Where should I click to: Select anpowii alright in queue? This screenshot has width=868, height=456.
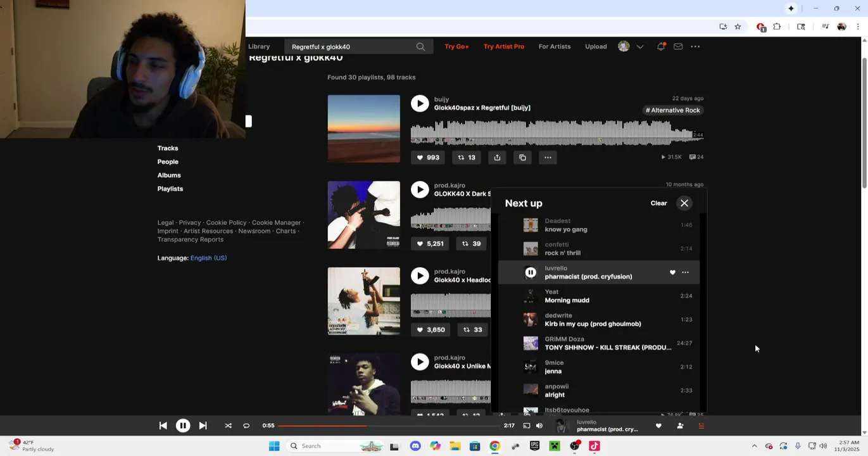599,390
